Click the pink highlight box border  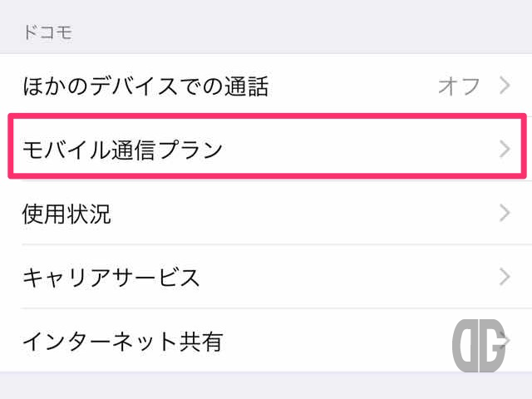[x=268, y=116]
